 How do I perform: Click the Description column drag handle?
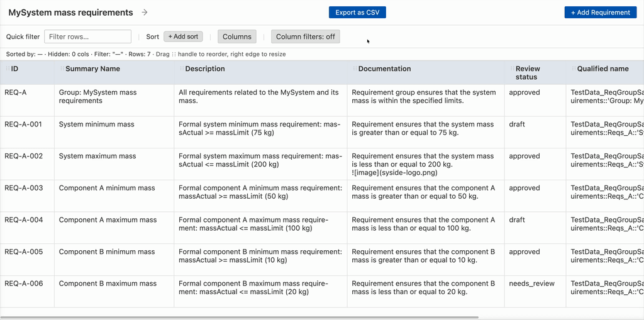pos(182,69)
